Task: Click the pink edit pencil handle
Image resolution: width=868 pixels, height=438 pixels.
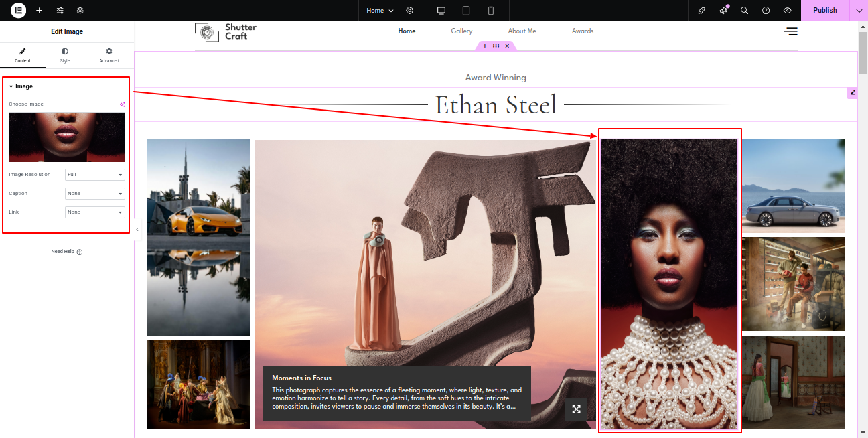Action: [x=853, y=92]
